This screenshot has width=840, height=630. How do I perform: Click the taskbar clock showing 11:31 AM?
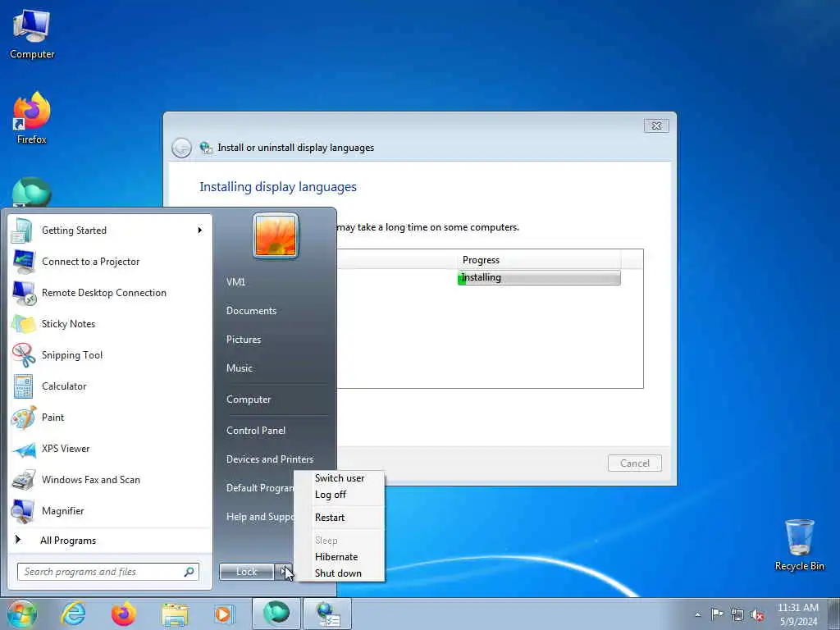click(x=797, y=614)
